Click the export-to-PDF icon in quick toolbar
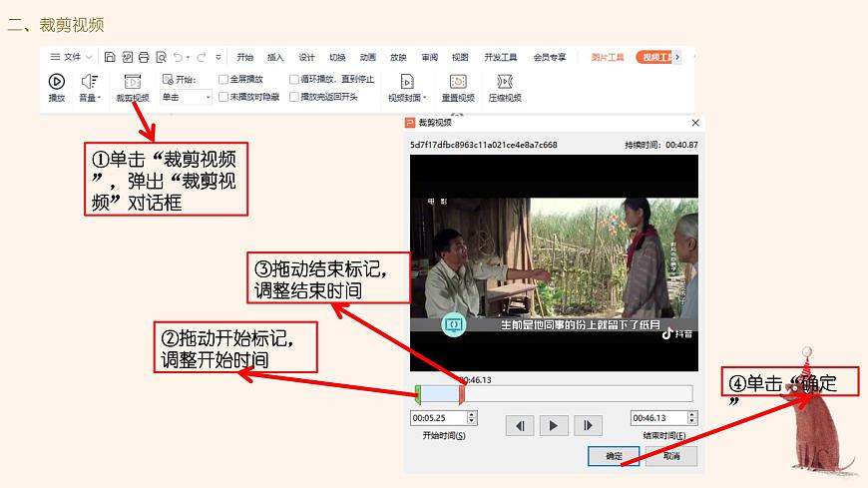868x488 pixels. point(128,57)
